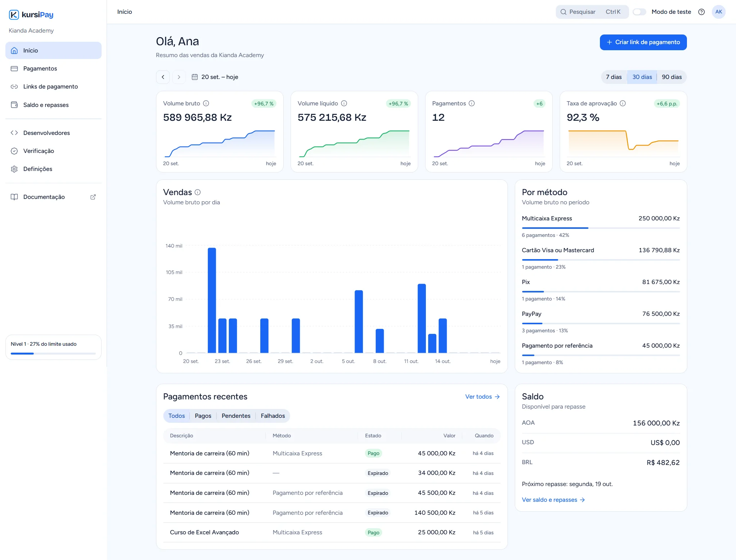736x560 pixels.
Task: Click the Desenvolvedores code icon
Action: pos(14,133)
